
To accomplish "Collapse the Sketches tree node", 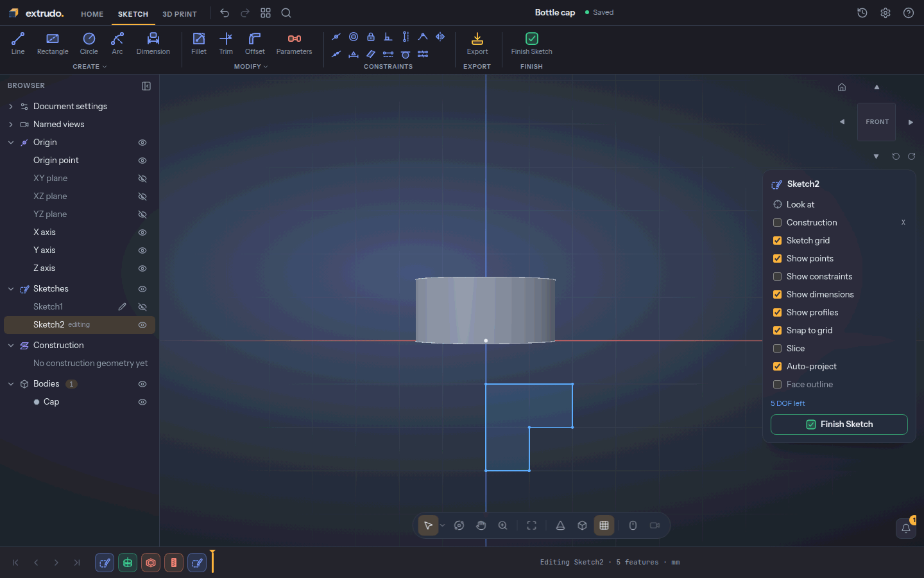I will tap(11, 289).
